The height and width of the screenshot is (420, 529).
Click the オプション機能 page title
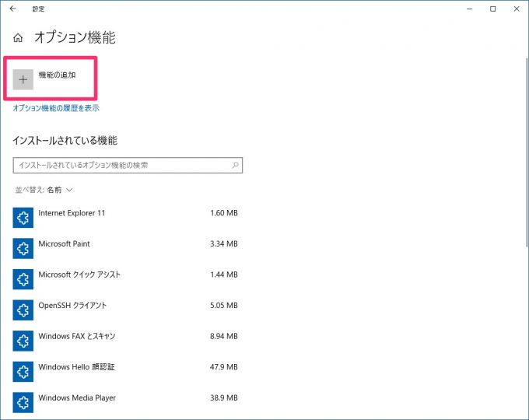pos(75,37)
